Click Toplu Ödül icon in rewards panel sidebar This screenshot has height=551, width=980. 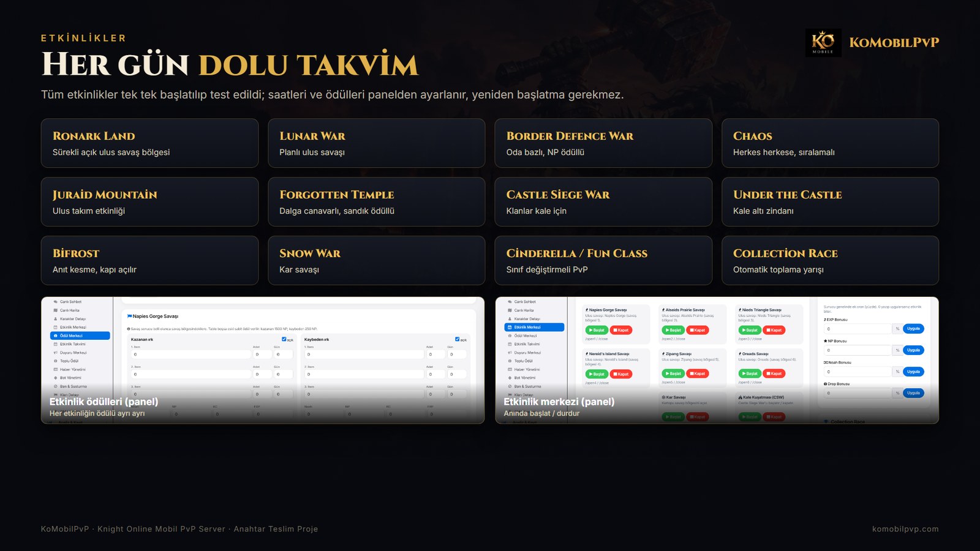pyautogui.click(x=56, y=361)
